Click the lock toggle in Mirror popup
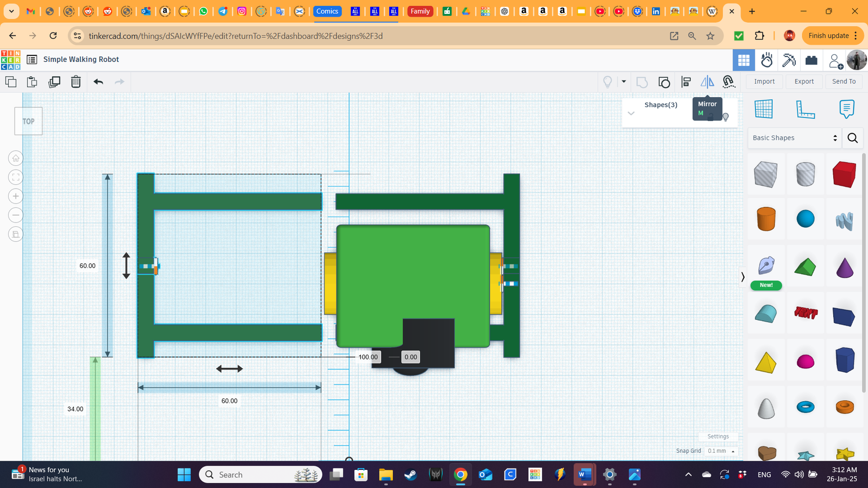 pyautogui.click(x=710, y=117)
